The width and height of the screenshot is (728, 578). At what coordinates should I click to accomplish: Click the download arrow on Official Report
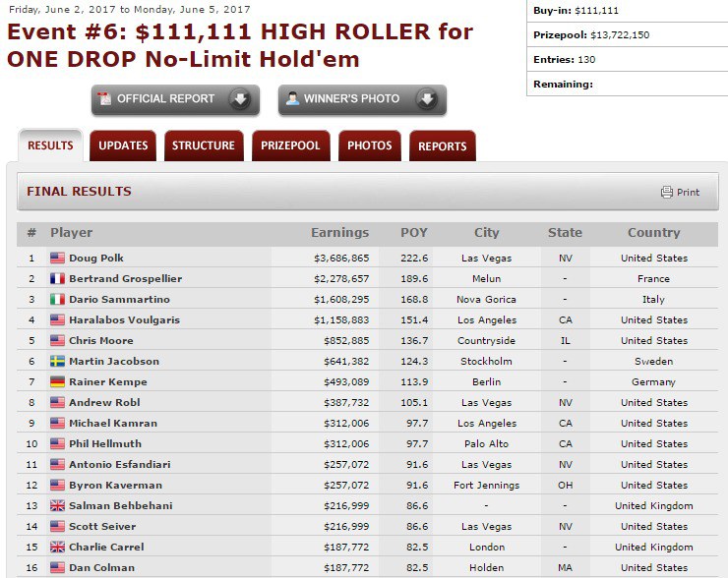tap(239, 99)
